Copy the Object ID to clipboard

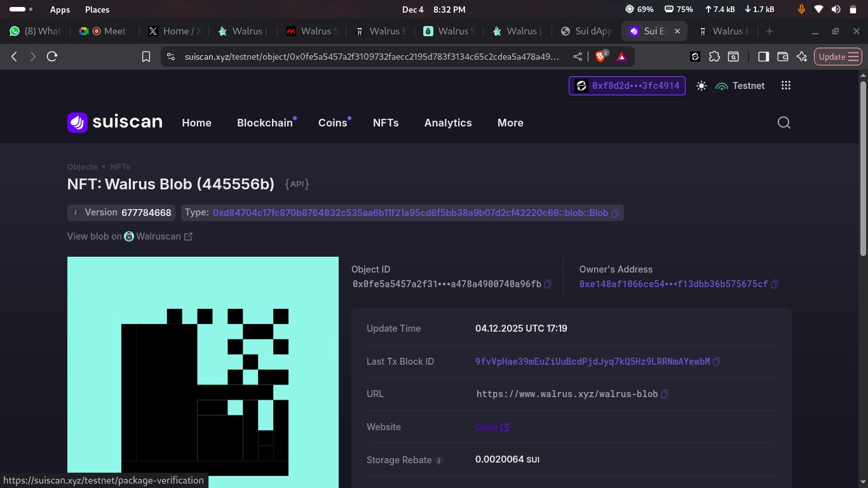548,284
